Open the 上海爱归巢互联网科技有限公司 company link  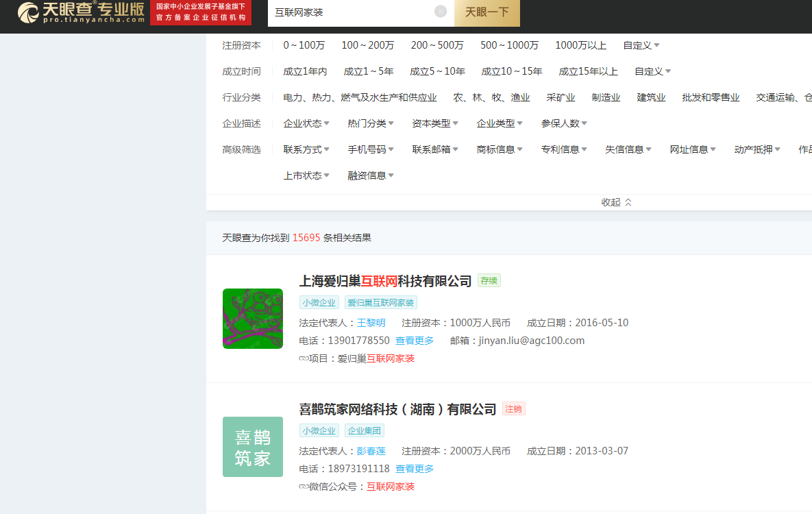pos(385,281)
